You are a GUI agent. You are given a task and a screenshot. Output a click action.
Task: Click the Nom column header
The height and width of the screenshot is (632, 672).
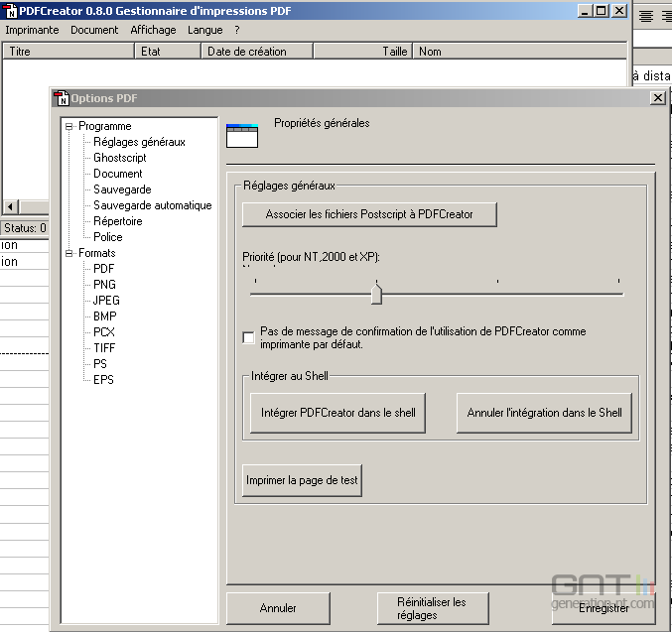point(519,52)
